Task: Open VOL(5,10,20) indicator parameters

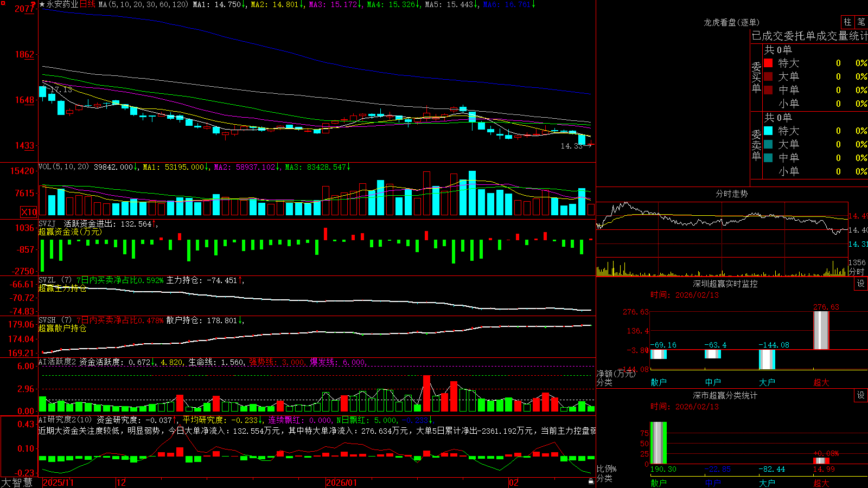Action: [x=63, y=167]
